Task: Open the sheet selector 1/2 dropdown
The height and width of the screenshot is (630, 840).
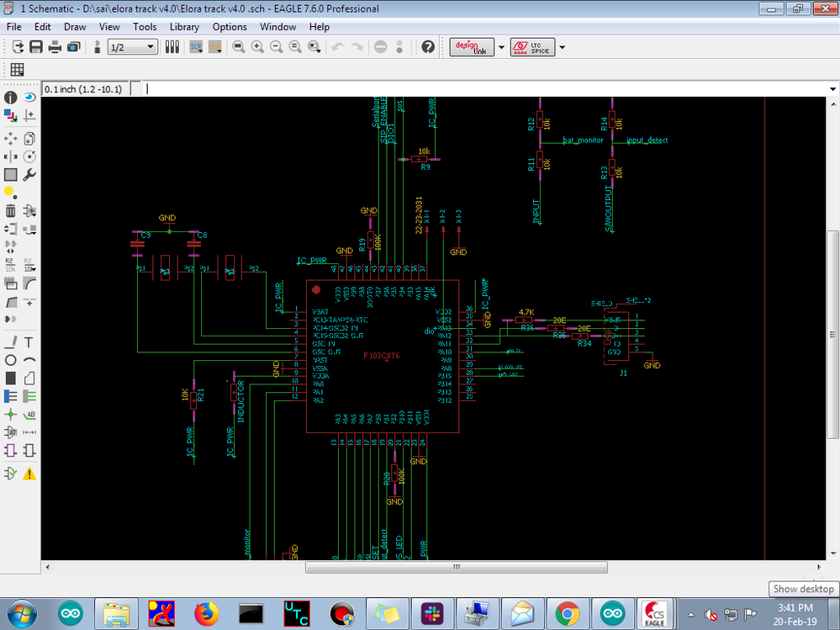Action: tap(132, 47)
